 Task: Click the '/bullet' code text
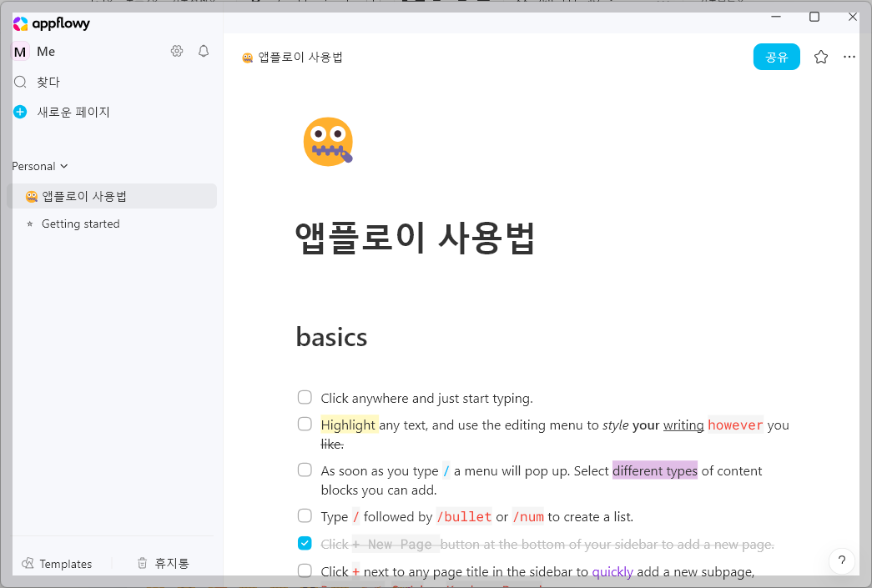pos(464,517)
